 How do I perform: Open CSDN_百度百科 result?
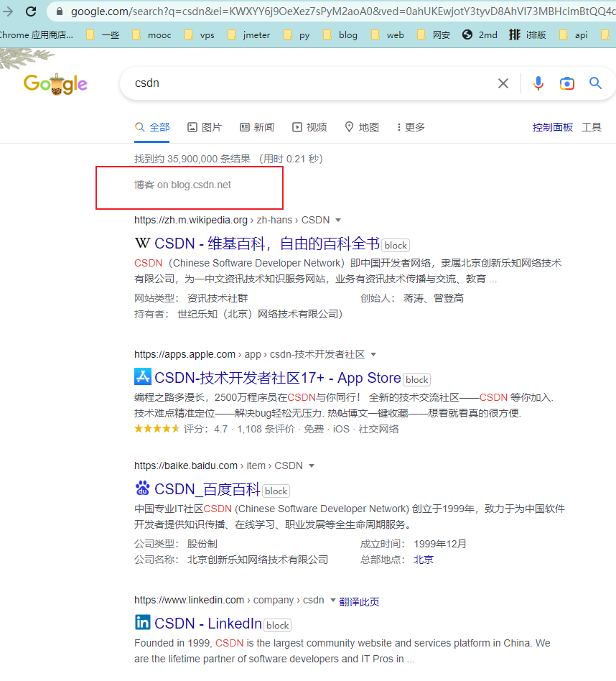(x=207, y=489)
